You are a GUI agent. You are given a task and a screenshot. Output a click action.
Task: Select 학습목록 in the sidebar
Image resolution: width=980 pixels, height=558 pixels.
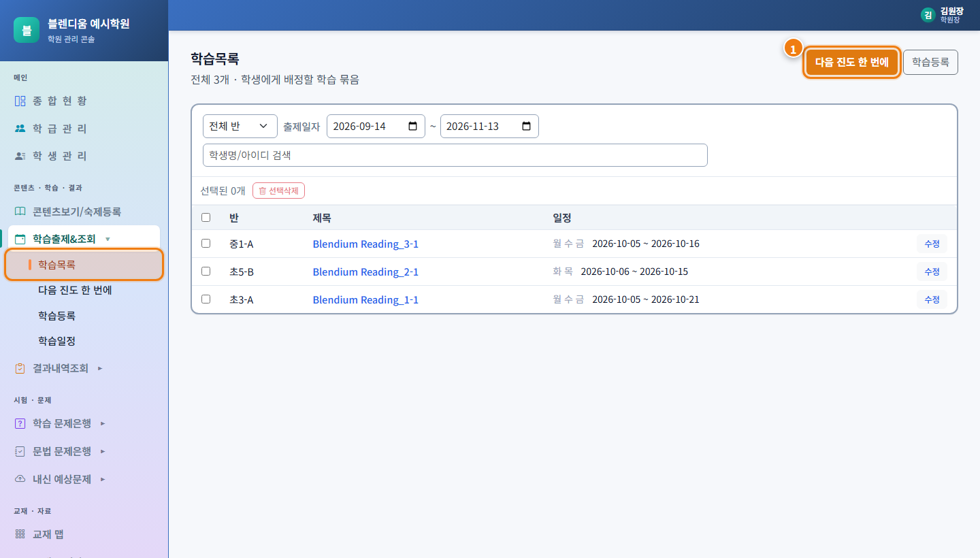[x=84, y=265]
